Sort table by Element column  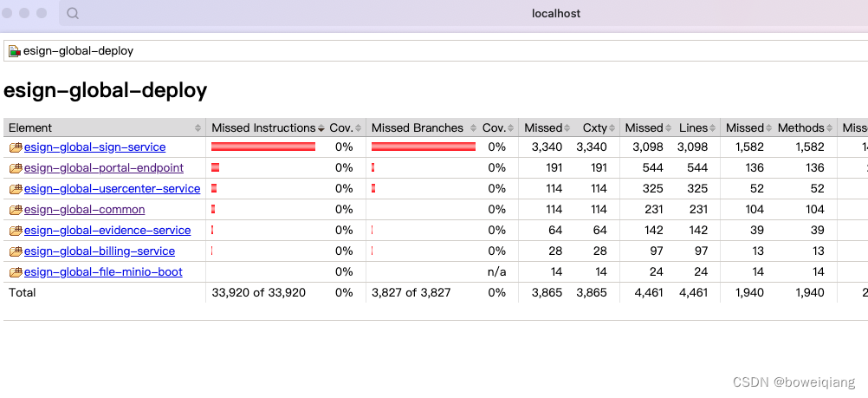[105, 128]
